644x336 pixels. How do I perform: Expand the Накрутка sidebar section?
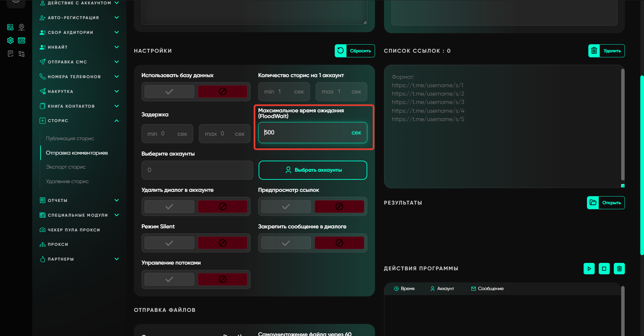coord(116,91)
